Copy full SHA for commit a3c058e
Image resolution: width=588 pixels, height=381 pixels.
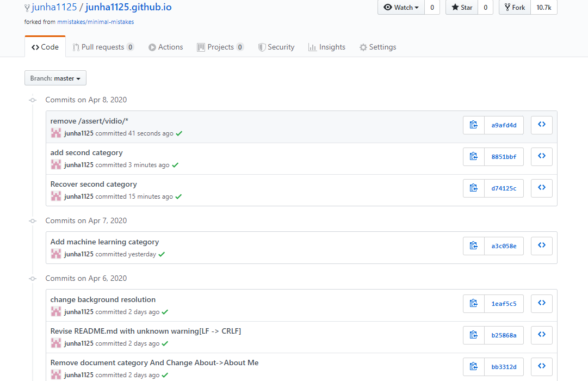474,246
